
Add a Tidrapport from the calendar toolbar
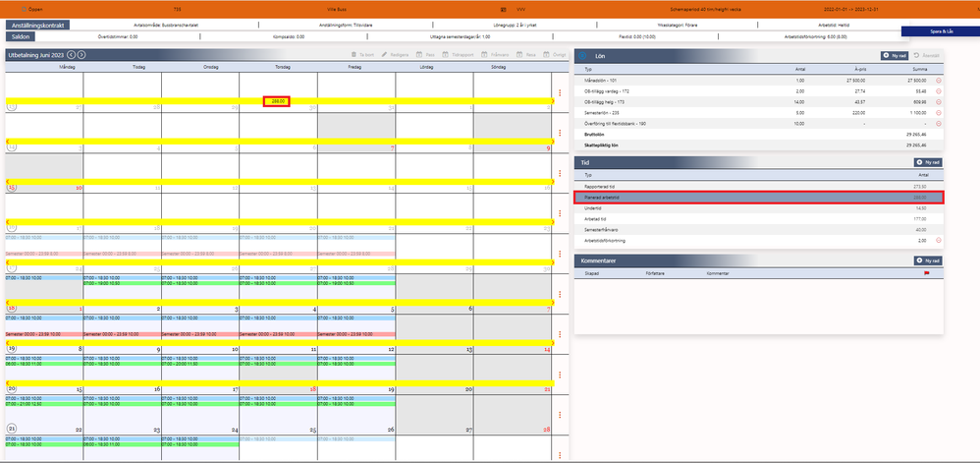[459, 55]
